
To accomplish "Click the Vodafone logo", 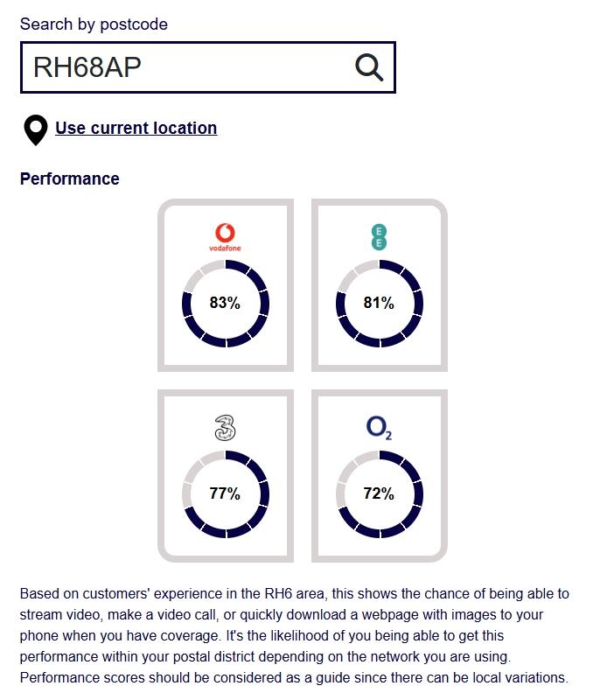I will (225, 237).
